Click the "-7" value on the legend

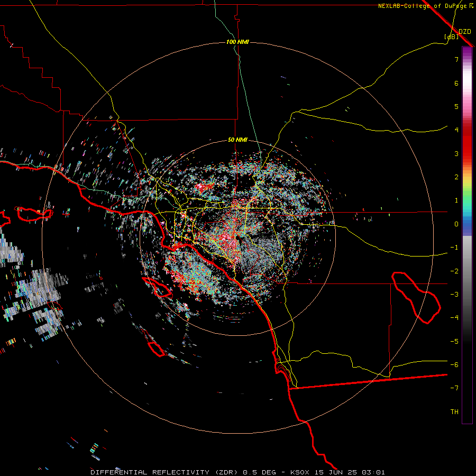click(454, 388)
